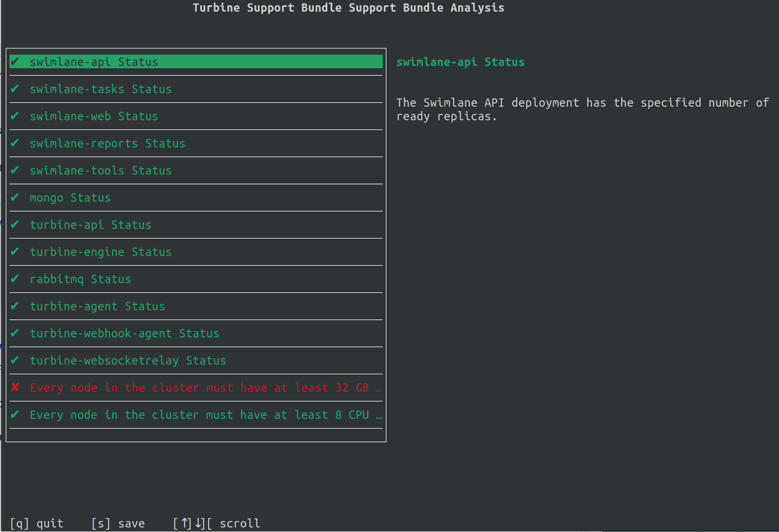
Task: Click the checkmark next to mongo Status
Action: pyautogui.click(x=15, y=197)
